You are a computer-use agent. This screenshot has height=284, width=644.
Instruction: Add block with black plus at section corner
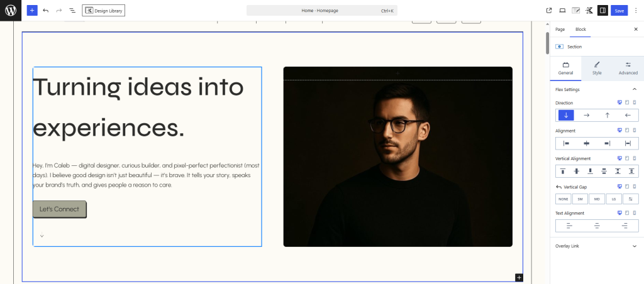point(519,278)
